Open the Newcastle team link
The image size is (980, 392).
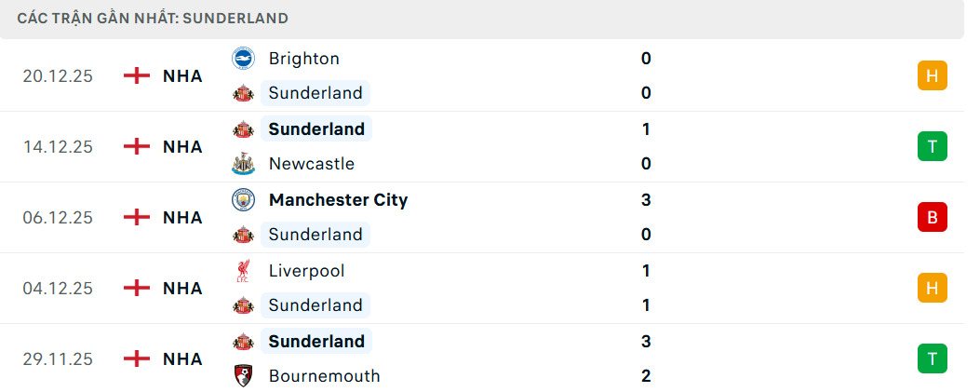click(x=311, y=164)
